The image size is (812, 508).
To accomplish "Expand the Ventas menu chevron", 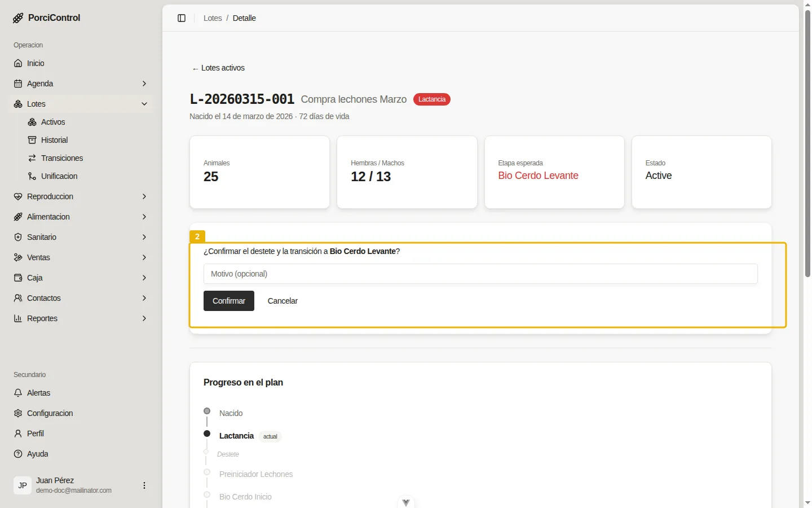I will (144, 257).
